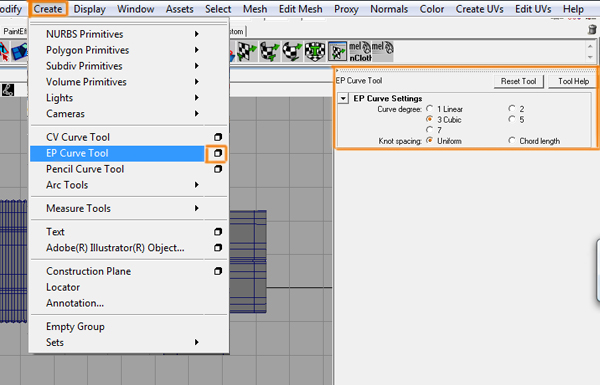Open the UV Texture Editor shelf icon
Viewport: 600px width, 385px height.
point(337,51)
